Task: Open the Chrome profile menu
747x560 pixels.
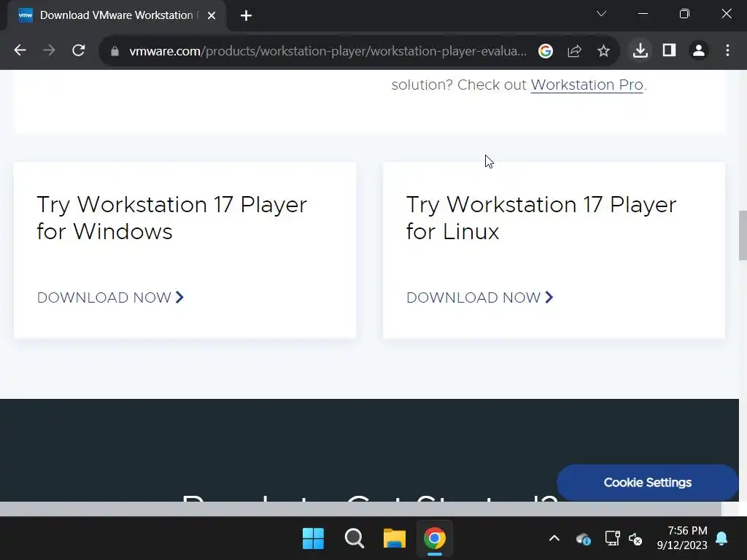Action: (x=698, y=50)
